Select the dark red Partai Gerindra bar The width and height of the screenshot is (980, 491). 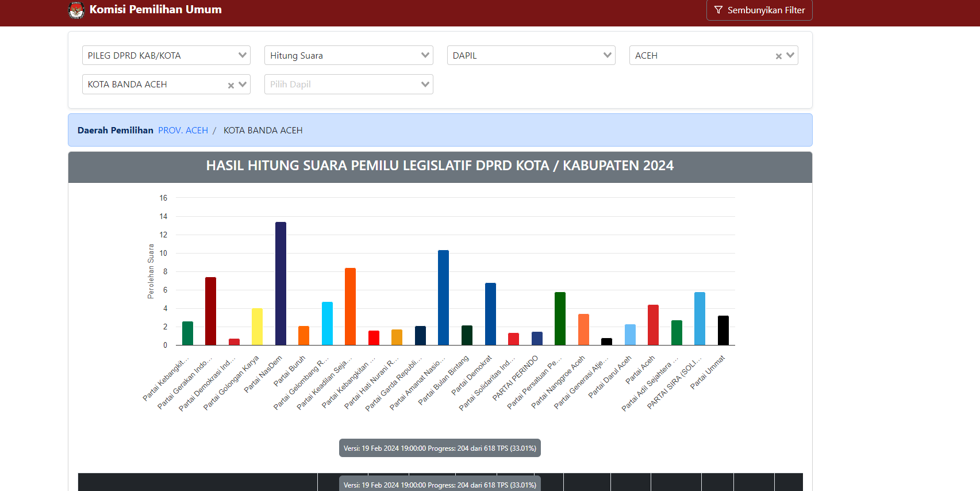point(210,311)
